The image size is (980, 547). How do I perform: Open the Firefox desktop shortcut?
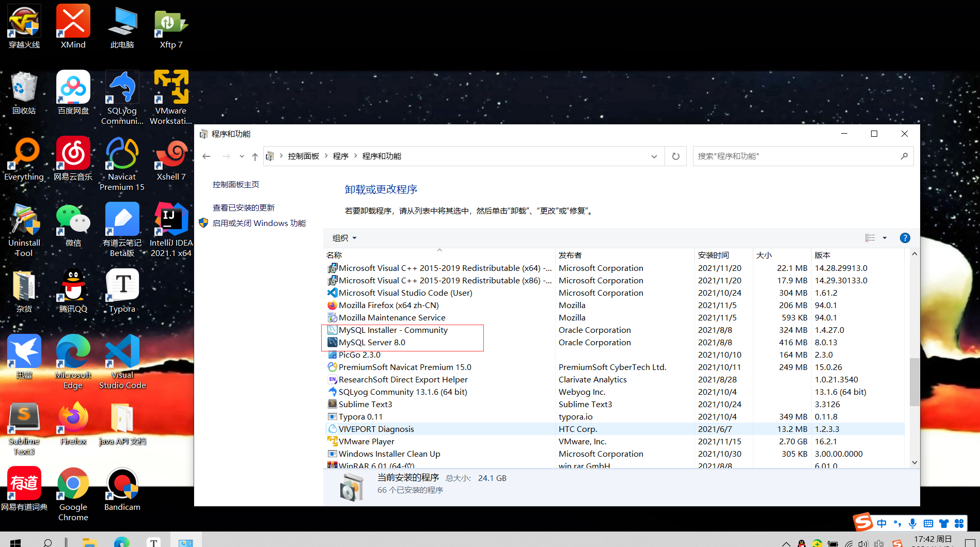pyautogui.click(x=73, y=423)
